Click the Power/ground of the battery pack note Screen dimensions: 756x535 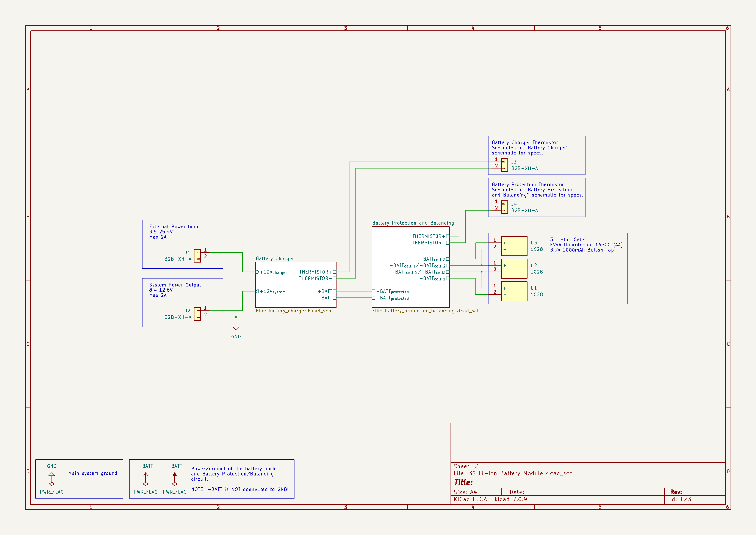coord(233,474)
